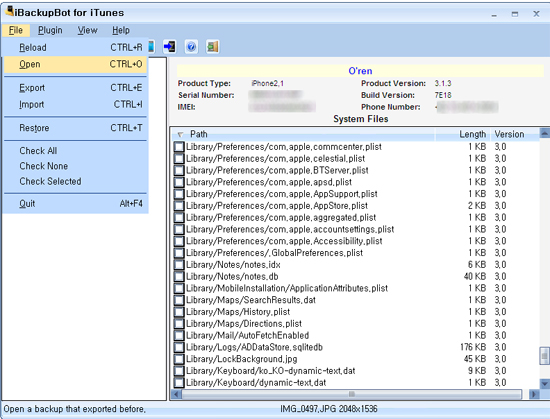
Task: Click the horizontal scrollbar thumb
Action: [352, 394]
